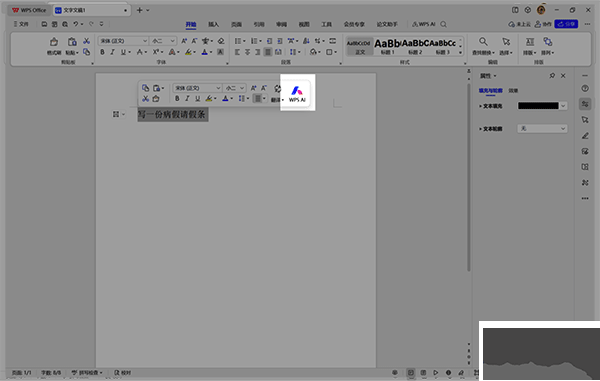This screenshot has height=381, width=600.
Task: Click the blue share button at top right
Action: coord(566,24)
